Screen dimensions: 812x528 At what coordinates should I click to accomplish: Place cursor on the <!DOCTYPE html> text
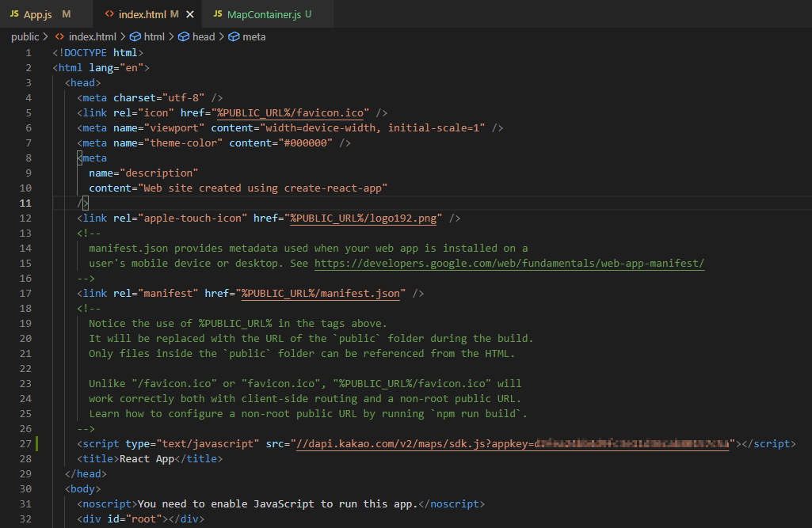[98, 53]
